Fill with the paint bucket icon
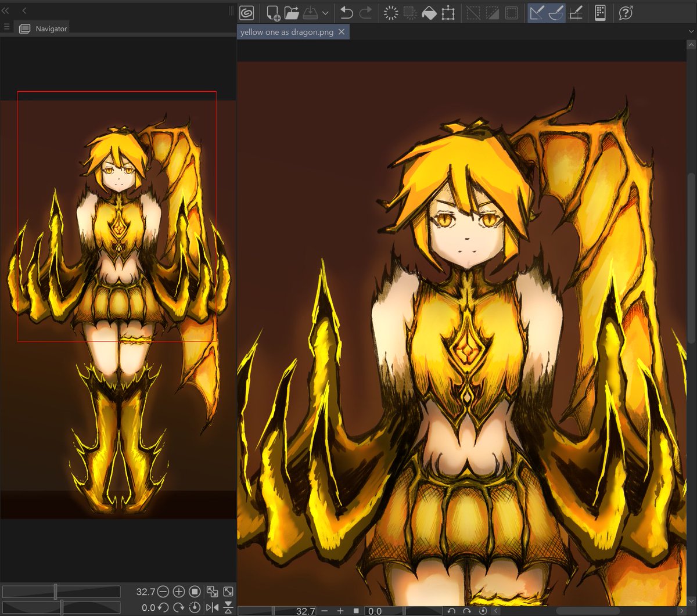The width and height of the screenshot is (697, 616). coord(429,13)
